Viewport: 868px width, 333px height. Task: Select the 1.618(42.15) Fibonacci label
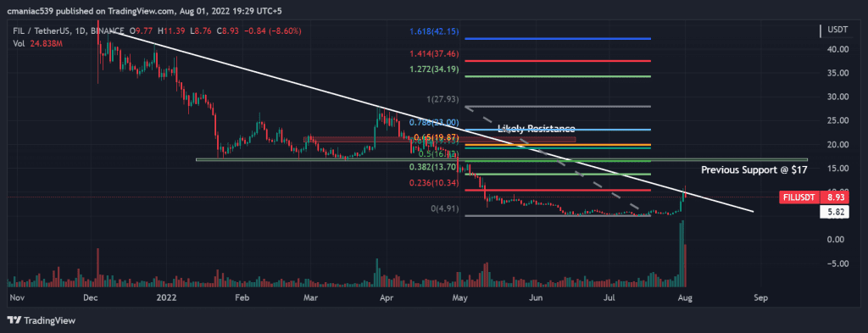coord(435,31)
